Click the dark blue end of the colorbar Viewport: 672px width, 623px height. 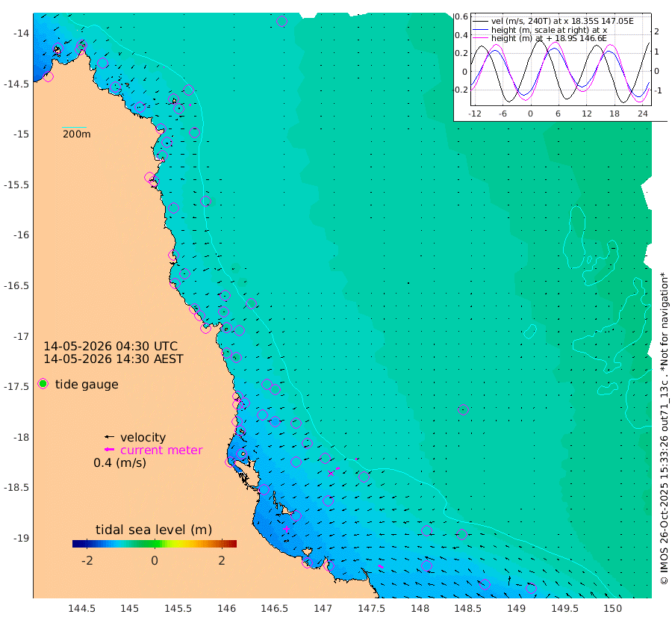pyautogui.click(x=76, y=544)
